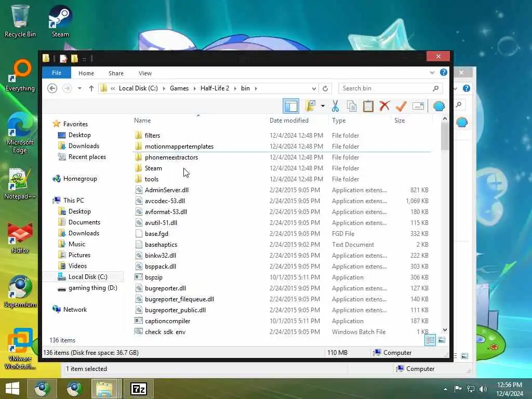Select captioncompiler application
The height and width of the screenshot is (399, 532).
tap(168, 321)
